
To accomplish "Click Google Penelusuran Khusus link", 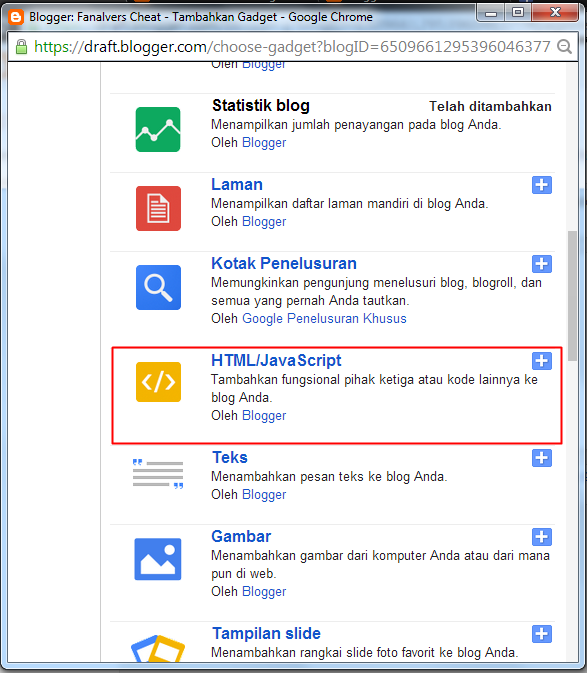I will (324, 318).
